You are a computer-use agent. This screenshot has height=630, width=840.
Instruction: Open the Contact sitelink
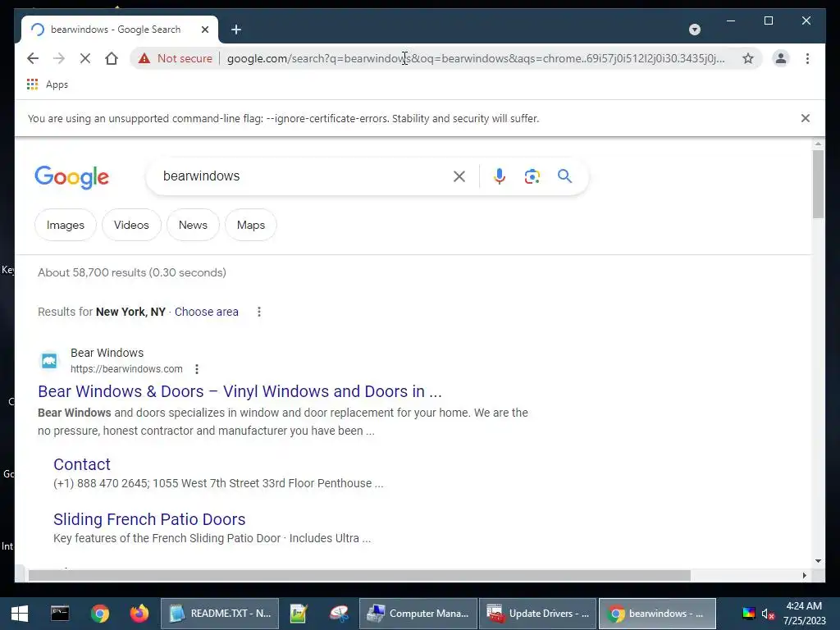coord(81,464)
